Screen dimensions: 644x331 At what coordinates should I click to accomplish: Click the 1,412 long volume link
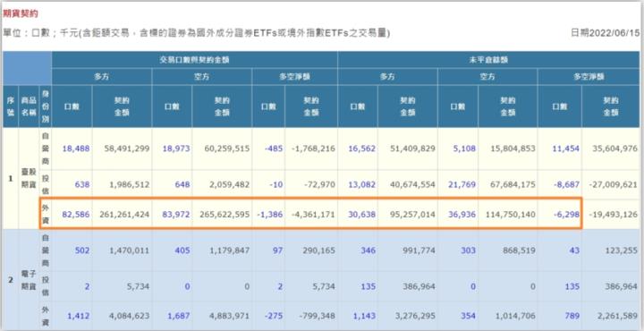[x=78, y=316]
